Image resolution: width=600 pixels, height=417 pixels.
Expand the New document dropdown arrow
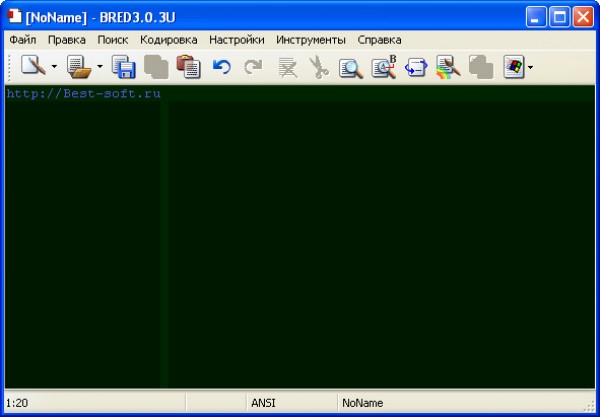(x=54, y=68)
